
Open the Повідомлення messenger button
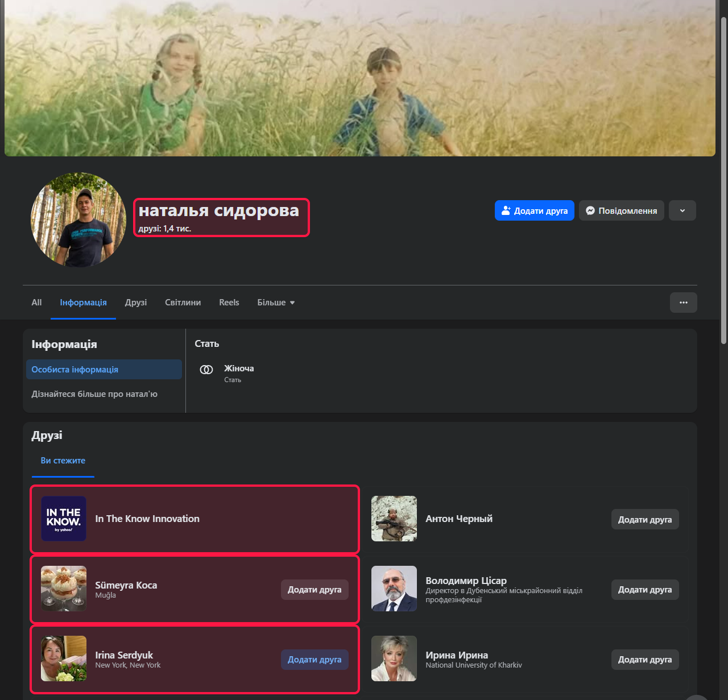coord(621,210)
